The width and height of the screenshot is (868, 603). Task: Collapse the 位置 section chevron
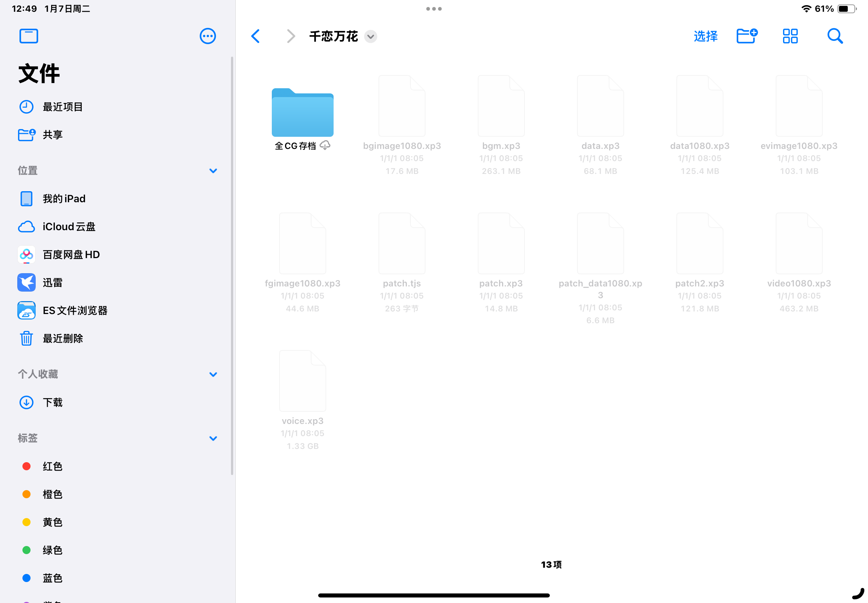coord(213,171)
